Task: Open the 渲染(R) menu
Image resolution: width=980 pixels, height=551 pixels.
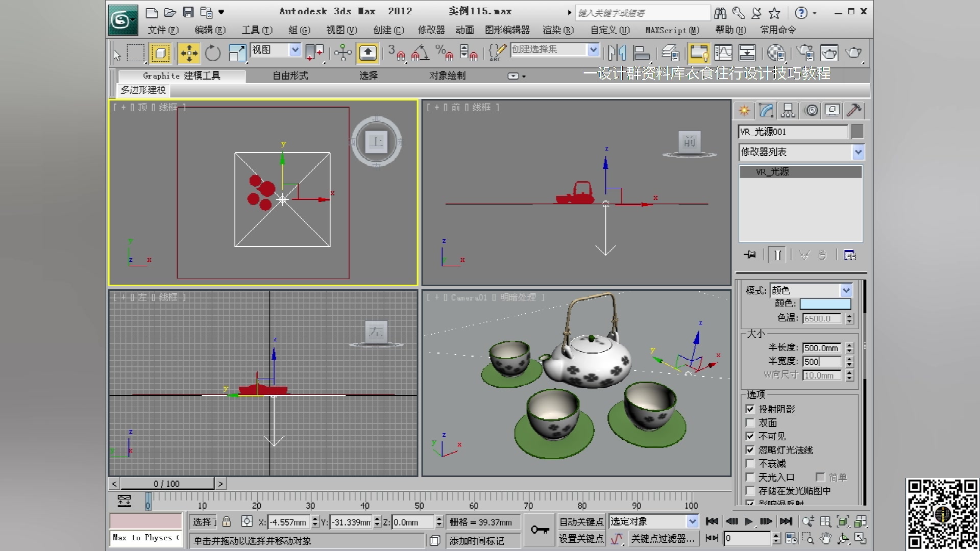Action: coord(558,30)
